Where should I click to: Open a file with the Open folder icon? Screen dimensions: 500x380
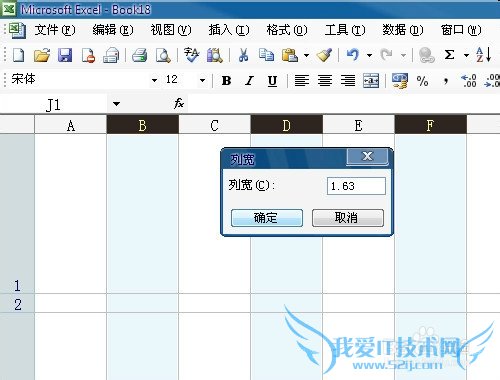point(42,55)
